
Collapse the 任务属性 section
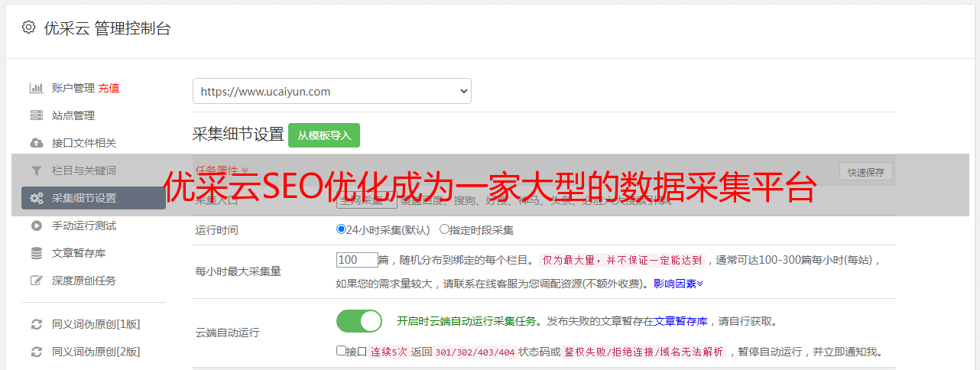[222, 170]
